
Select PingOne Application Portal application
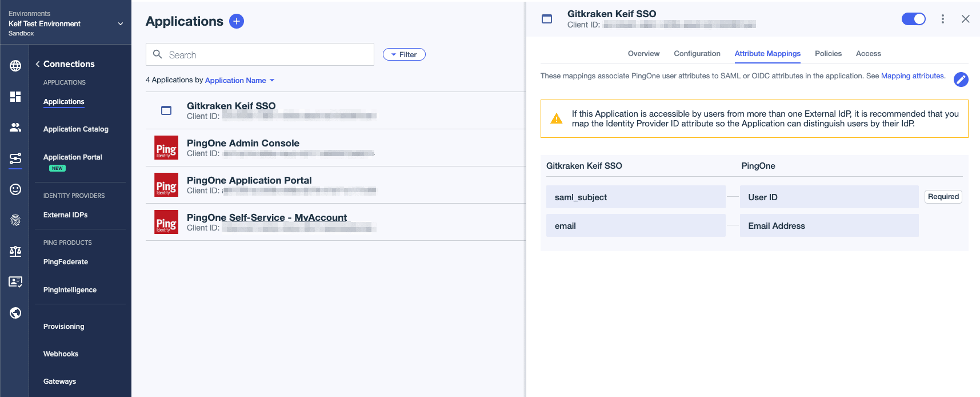pyautogui.click(x=335, y=185)
